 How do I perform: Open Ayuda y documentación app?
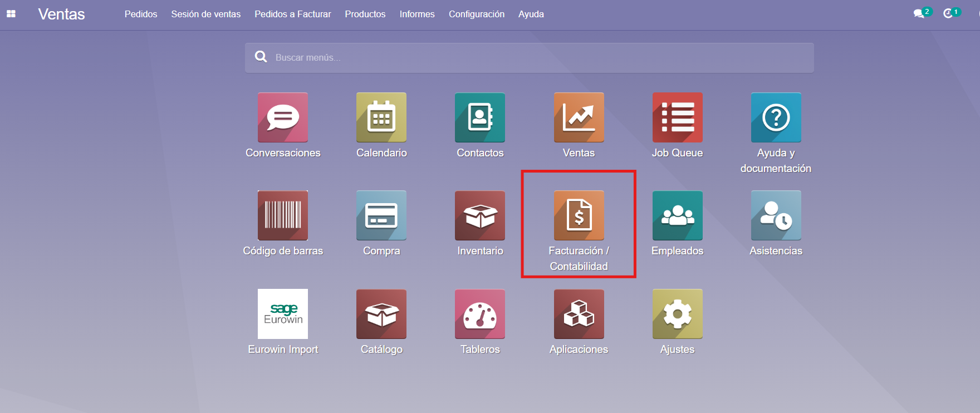tap(776, 117)
